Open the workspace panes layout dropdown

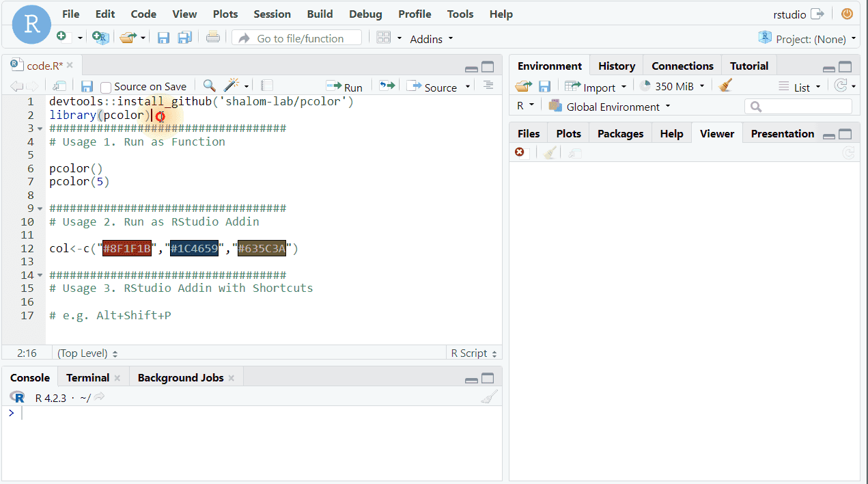[389, 38]
